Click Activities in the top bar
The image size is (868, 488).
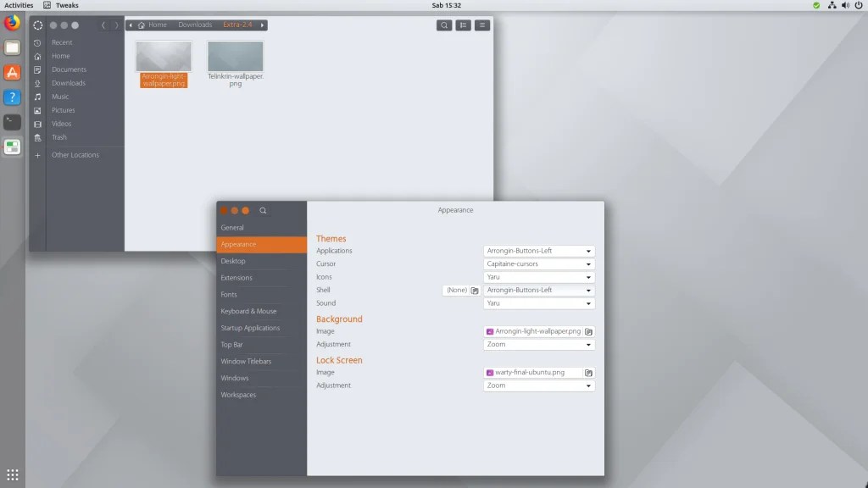click(x=19, y=5)
